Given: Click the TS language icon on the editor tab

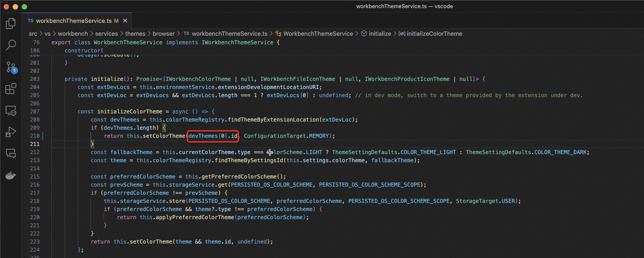Looking at the screenshot, I should click(30, 21).
